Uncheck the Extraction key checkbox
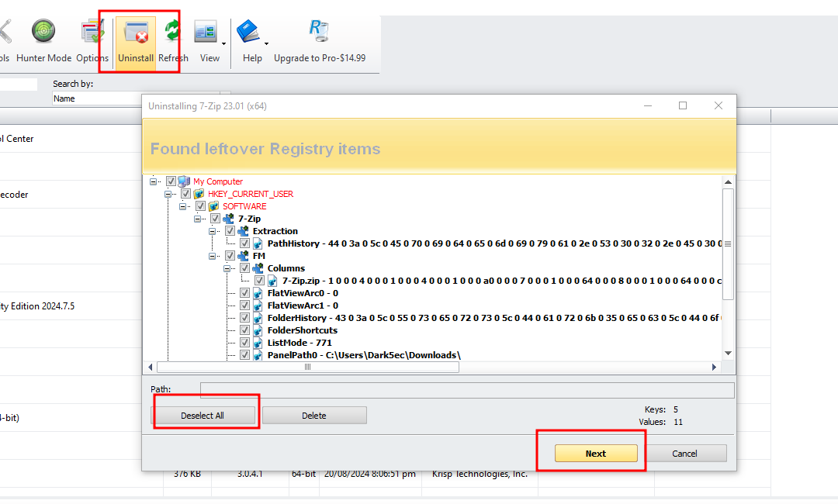The width and height of the screenshot is (838, 504). 230,231
